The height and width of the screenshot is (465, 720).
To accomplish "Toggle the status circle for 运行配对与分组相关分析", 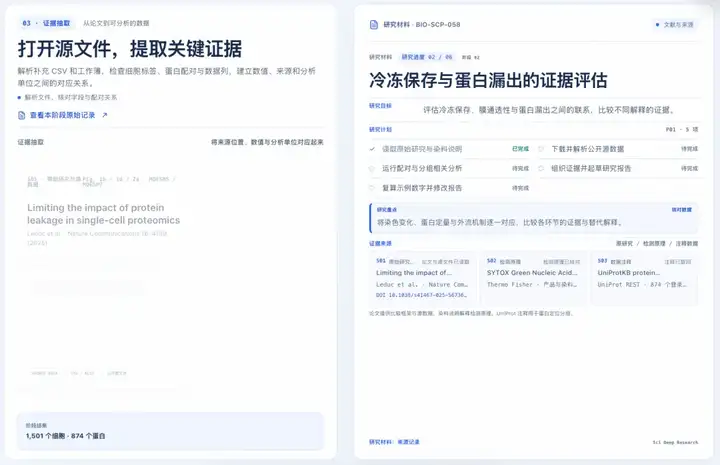I will coord(372,168).
